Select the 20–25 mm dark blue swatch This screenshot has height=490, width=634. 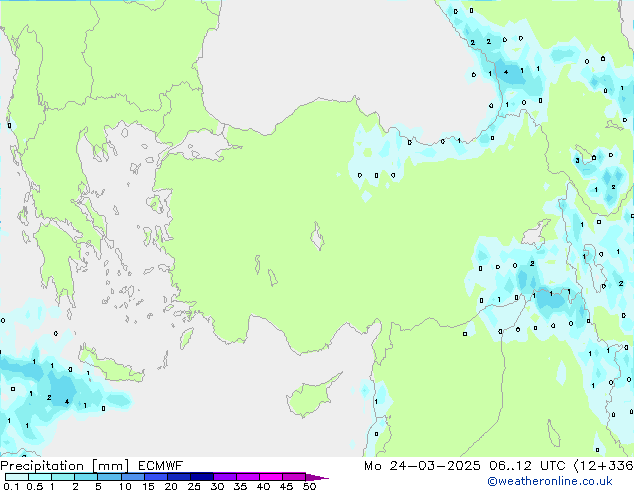point(179,477)
